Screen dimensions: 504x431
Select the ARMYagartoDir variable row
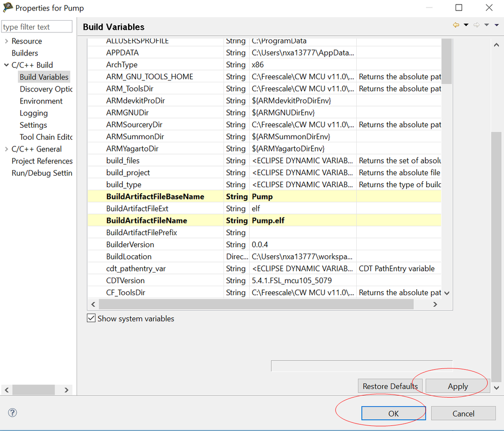pyautogui.click(x=264, y=148)
